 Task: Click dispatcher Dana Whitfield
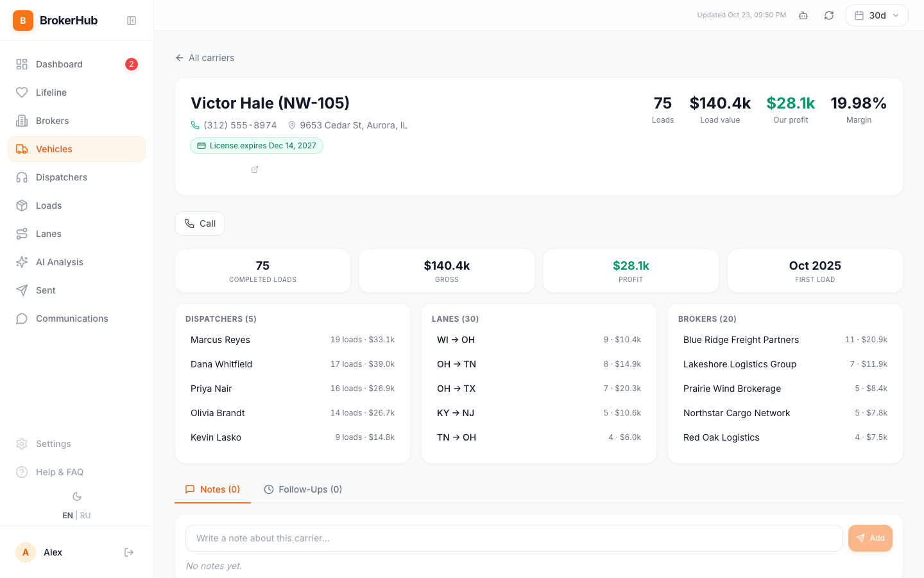click(293, 364)
